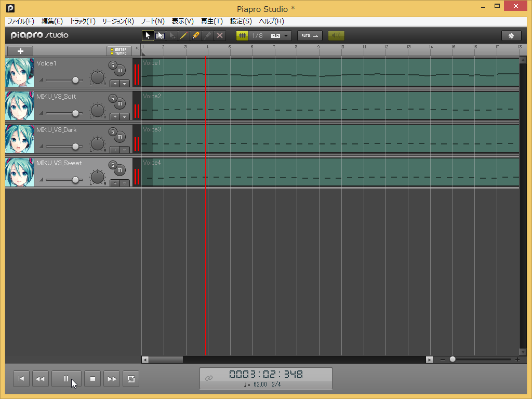Click the X delete tool
532x399 pixels.
pyautogui.click(x=220, y=36)
